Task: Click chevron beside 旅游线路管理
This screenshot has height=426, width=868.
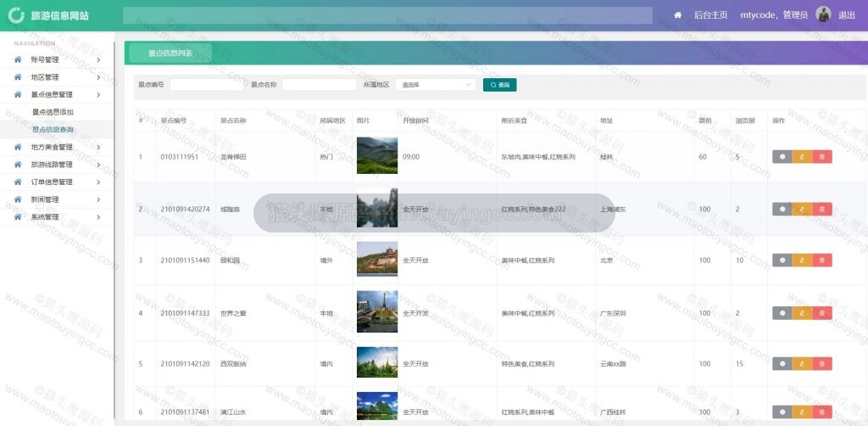Action: 98,165
